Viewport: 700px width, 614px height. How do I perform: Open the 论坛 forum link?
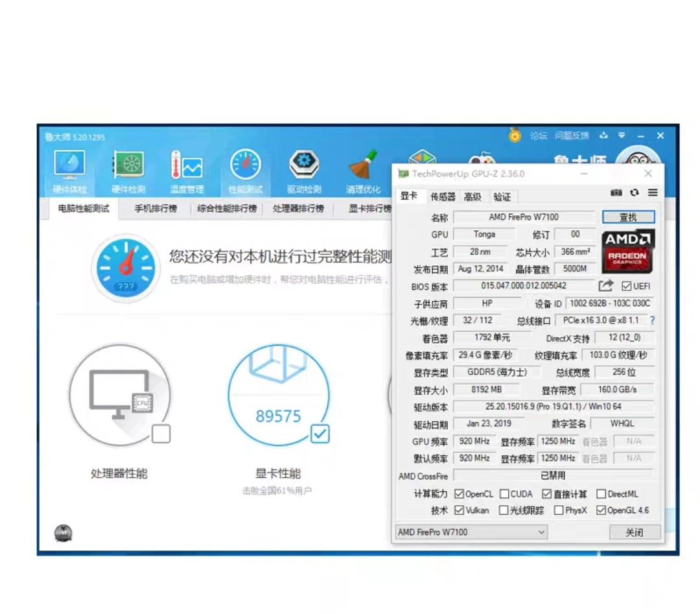(x=539, y=136)
